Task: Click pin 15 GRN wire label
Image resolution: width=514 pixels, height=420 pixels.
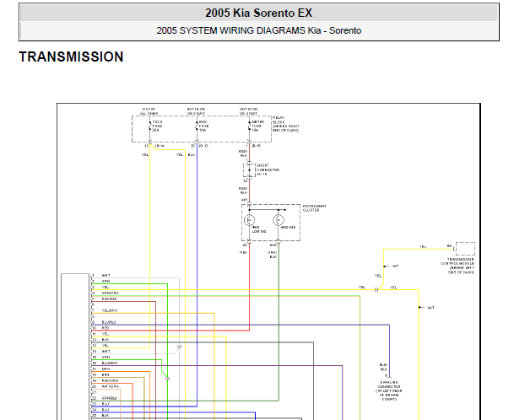Action: tap(106, 357)
